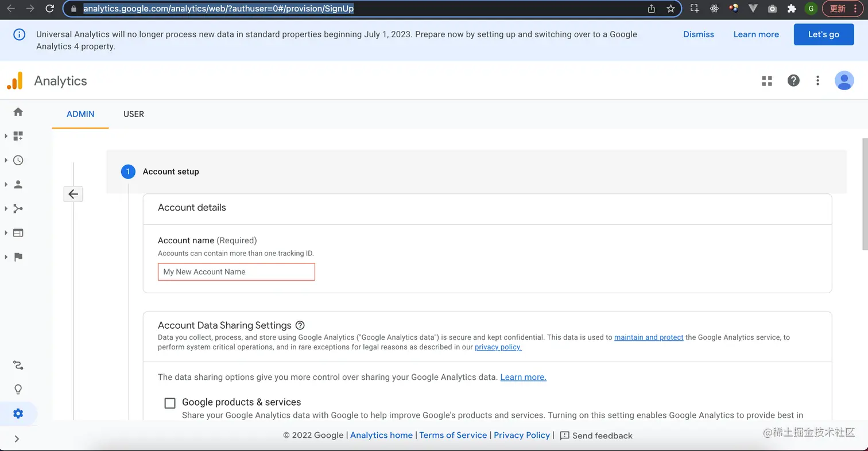Viewport: 868px width, 451px height.
Task: Open the three-dot more options menu
Action: (817, 81)
